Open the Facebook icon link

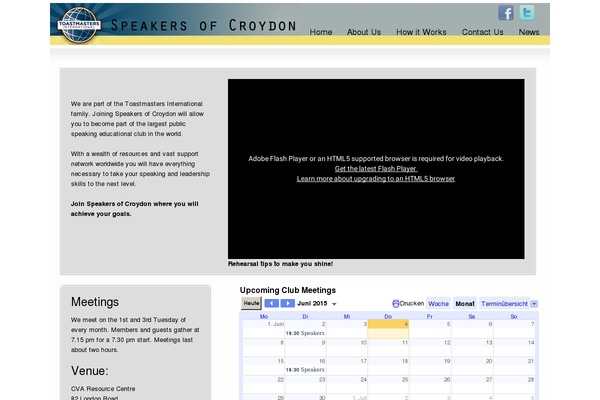click(505, 13)
